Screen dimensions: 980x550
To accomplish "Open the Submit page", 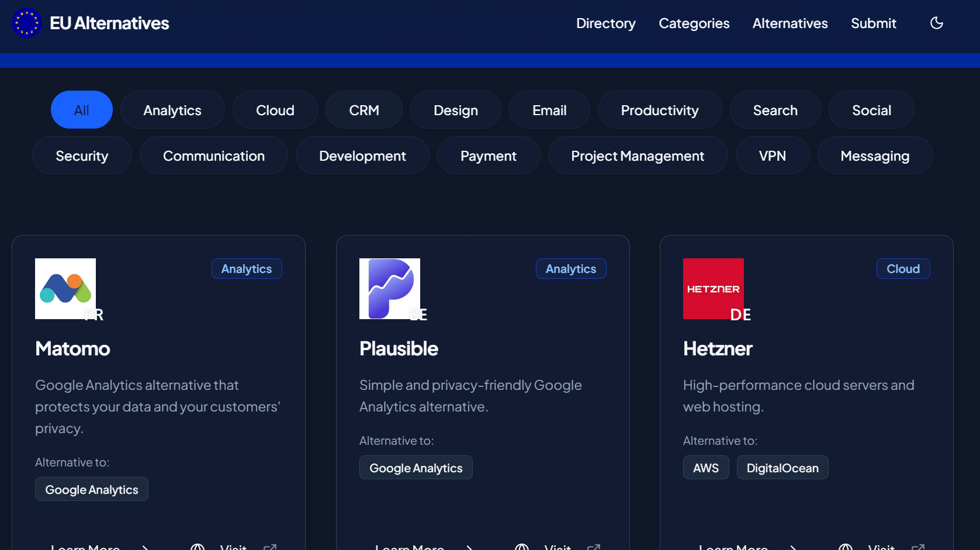I will [x=873, y=23].
